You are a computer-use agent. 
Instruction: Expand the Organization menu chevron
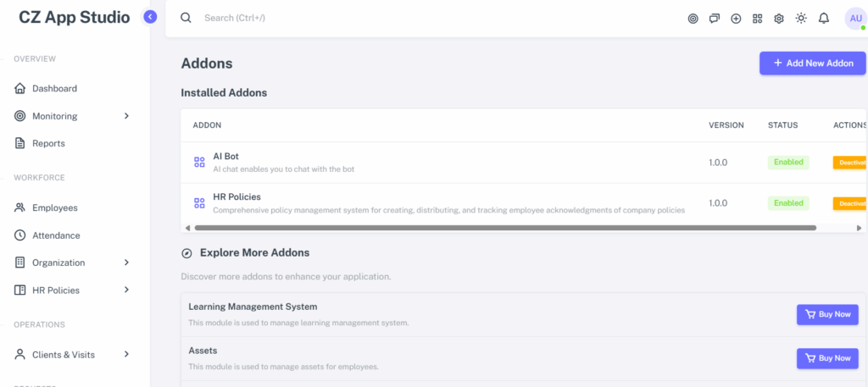[127, 263]
